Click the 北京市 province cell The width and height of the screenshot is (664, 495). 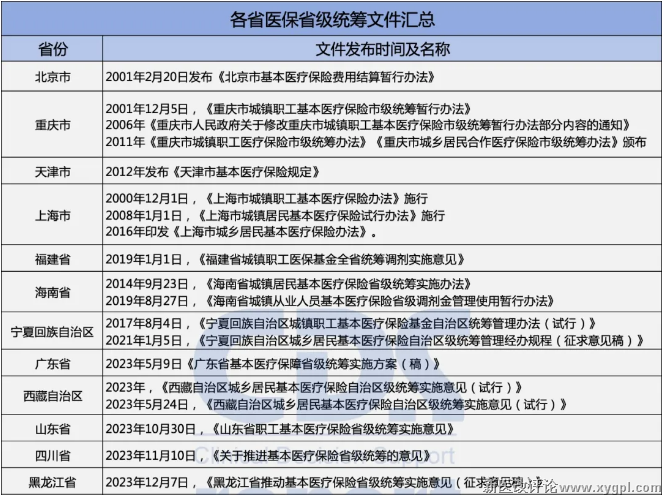52,76
